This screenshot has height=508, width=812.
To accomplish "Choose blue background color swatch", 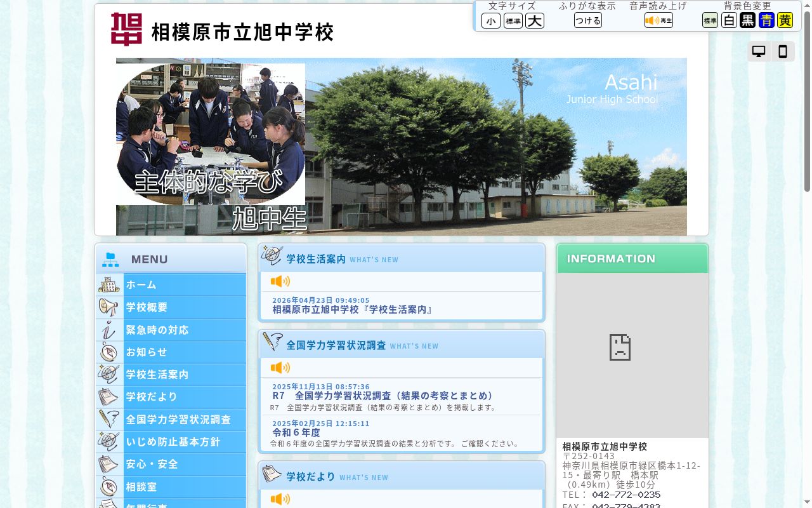I will [x=767, y=20].
